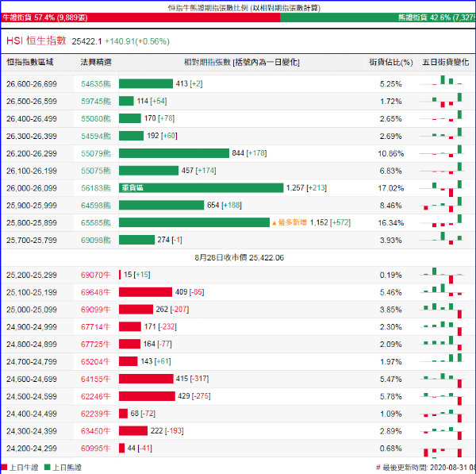Click five-day mini chart for 25,200-25,299
The image size is (476, 474).
(x=443, y=276)
